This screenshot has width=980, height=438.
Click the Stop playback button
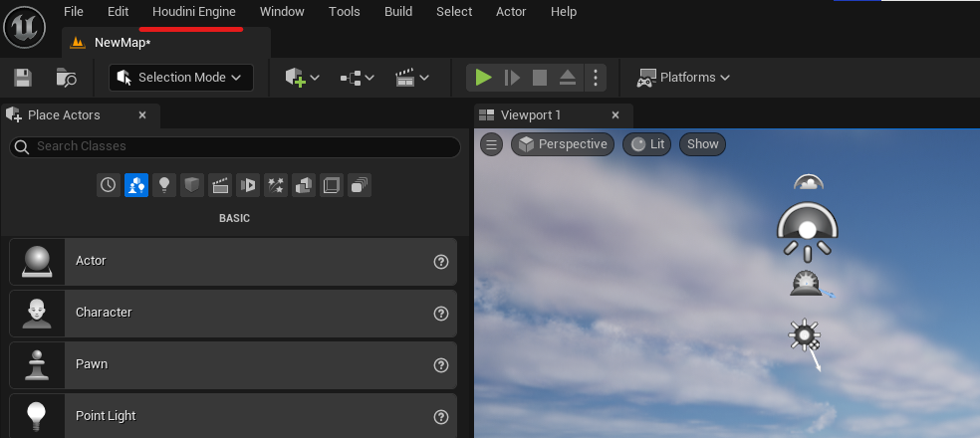(x=540, y=78)
